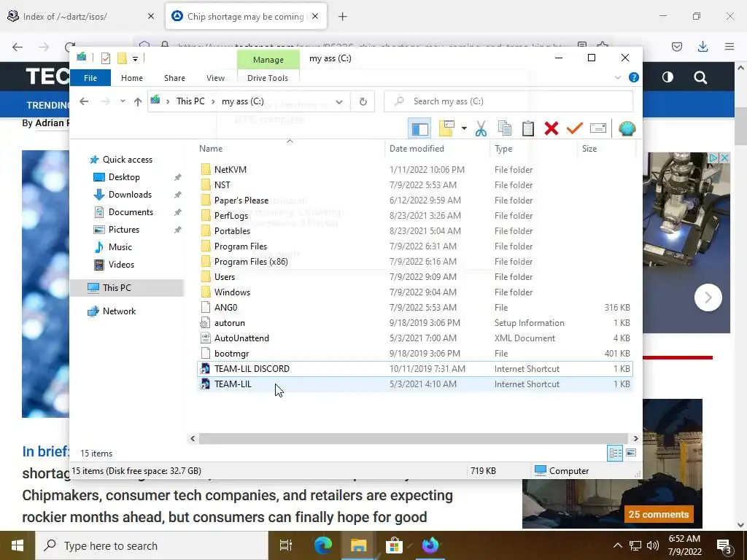Viewport: 747px width, 560px height.
Task: Click the folder options toolbar icon
Action: click(x=446, y=128)
